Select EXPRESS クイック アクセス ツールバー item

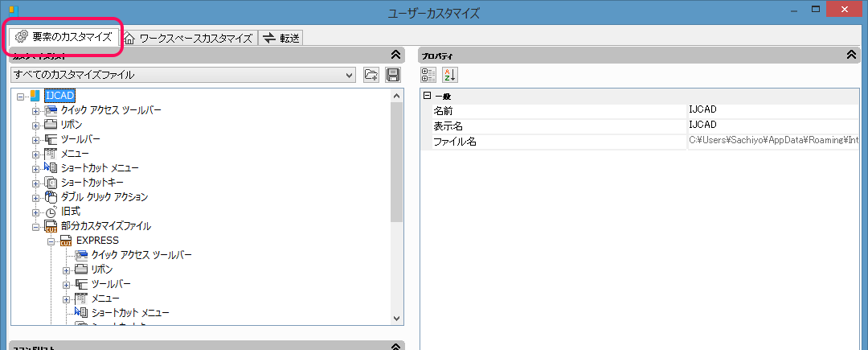coord(141,255)
